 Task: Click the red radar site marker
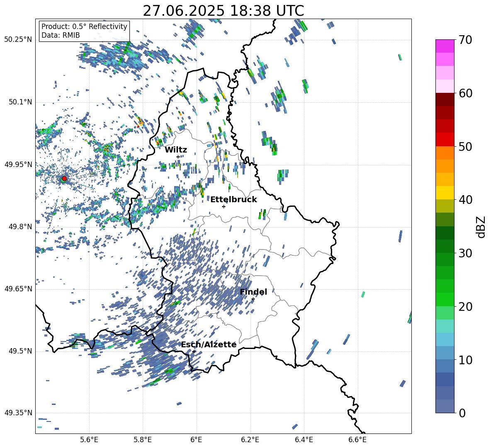click(x=64, y=178)
